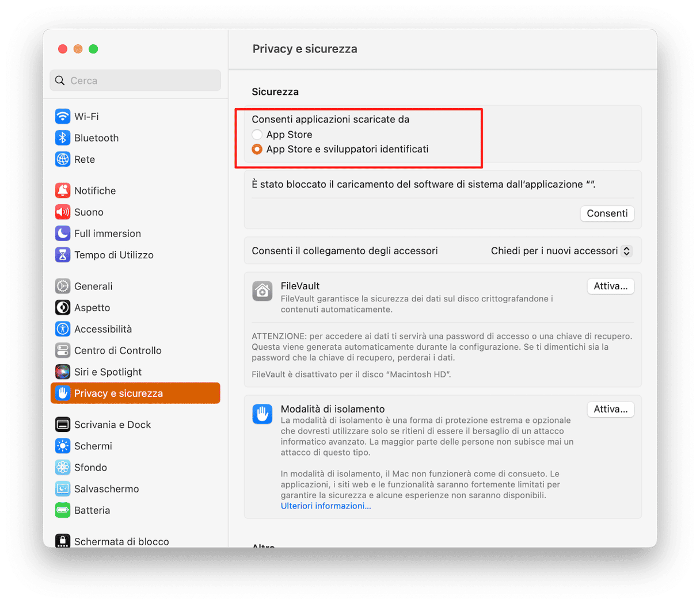700x604 pixels.
Task: Select the App Store radio button
Action: pyautogui.click(x=257, y=135)
